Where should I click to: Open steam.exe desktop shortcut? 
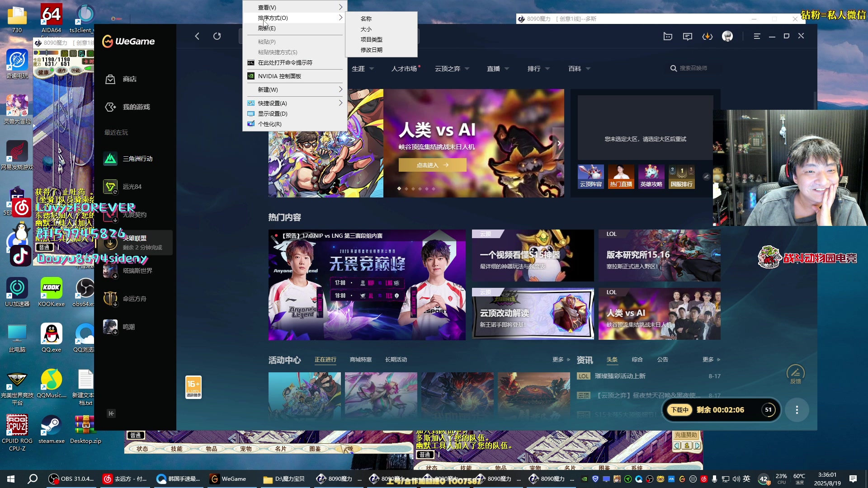pyautogui.click(x=52, y=429)
